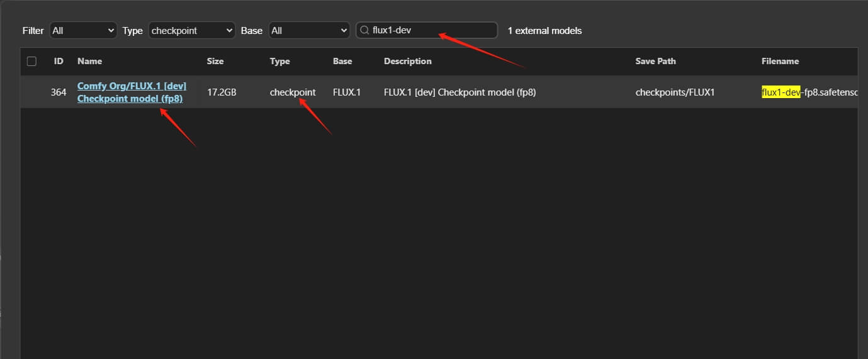Image resolution: width=868 pixels, height=359 pixels.
Task: Click the Type column header
Action: pos(280,62)
